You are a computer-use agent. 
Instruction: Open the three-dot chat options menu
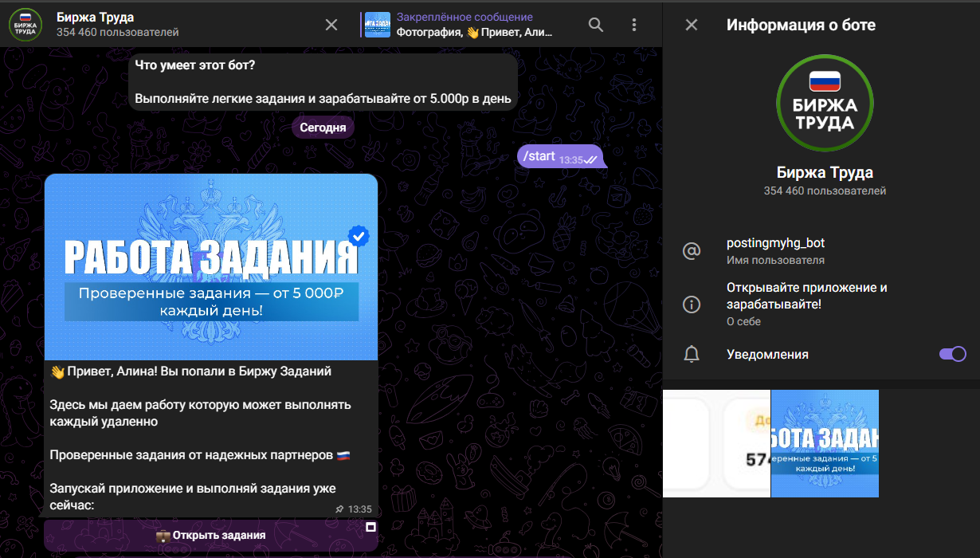pos(634,25)
